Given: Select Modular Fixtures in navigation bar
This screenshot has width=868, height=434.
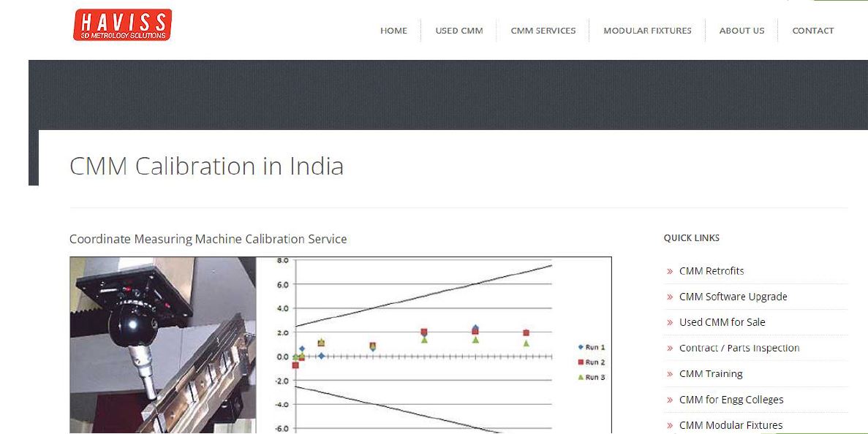Looking at the screenshot, I should click(647, 31).
